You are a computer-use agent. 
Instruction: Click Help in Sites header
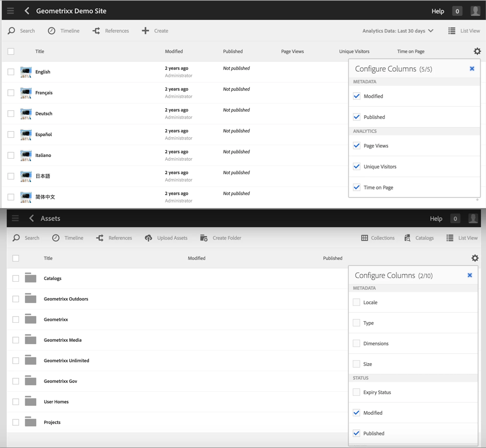[438, 11]
